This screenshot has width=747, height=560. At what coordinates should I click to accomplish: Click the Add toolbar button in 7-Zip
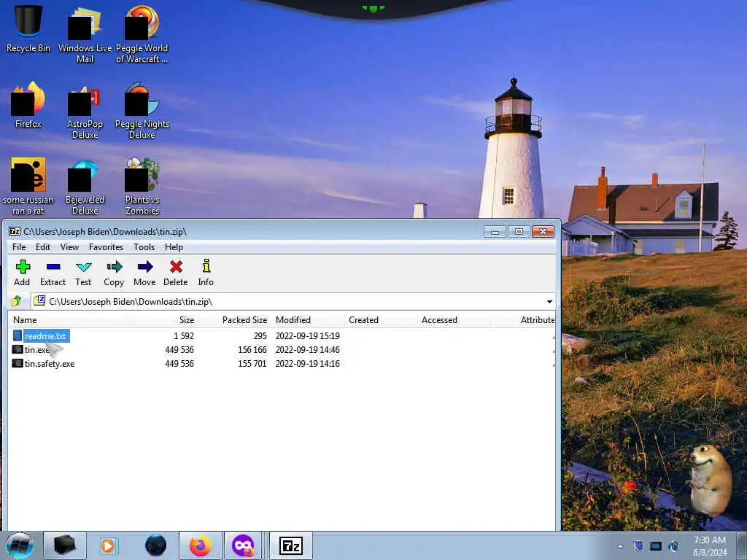click(22, 273)
